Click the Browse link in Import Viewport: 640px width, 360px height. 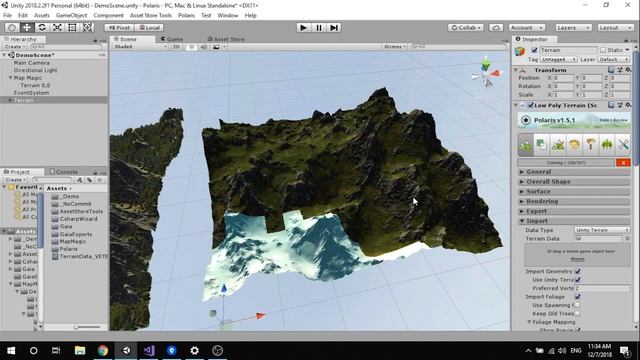(x=577, y=259)
